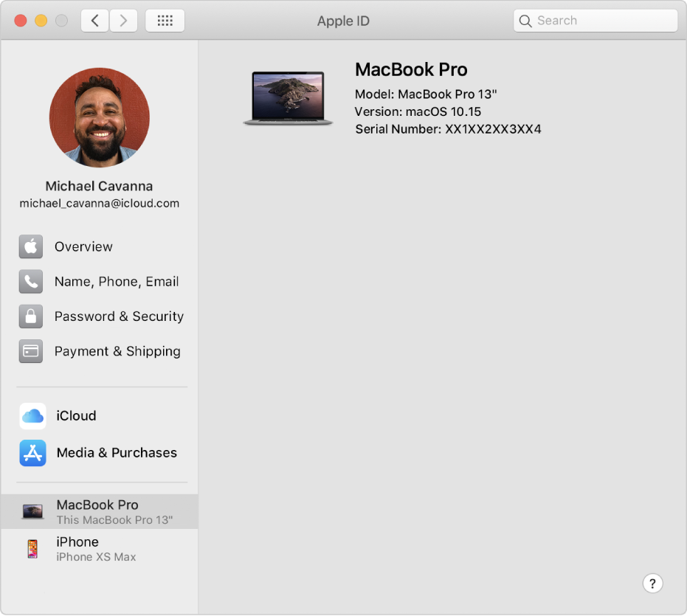Click the App Store icon
This screenshot has width=687, height=616.
pos(33,452)
